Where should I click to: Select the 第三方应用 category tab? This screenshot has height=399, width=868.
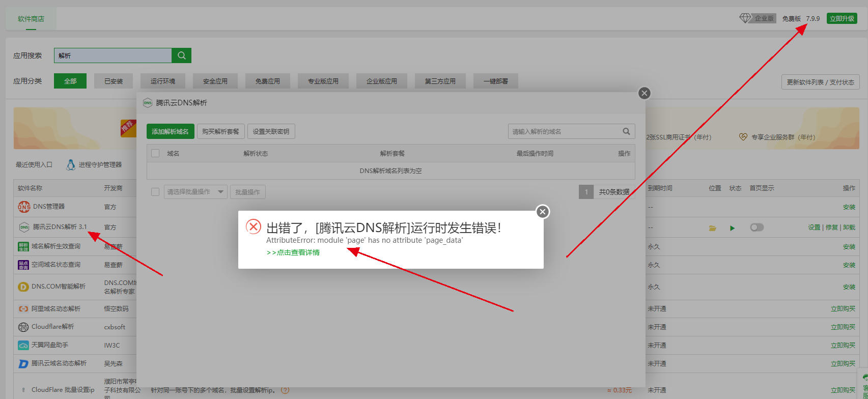tap(440, 81)
